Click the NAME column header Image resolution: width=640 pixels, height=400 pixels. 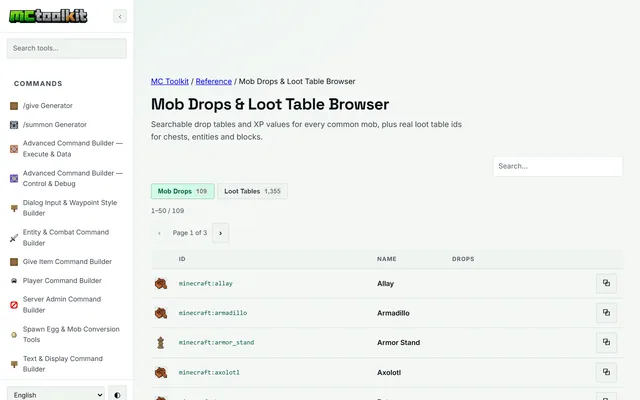[387, 259]
